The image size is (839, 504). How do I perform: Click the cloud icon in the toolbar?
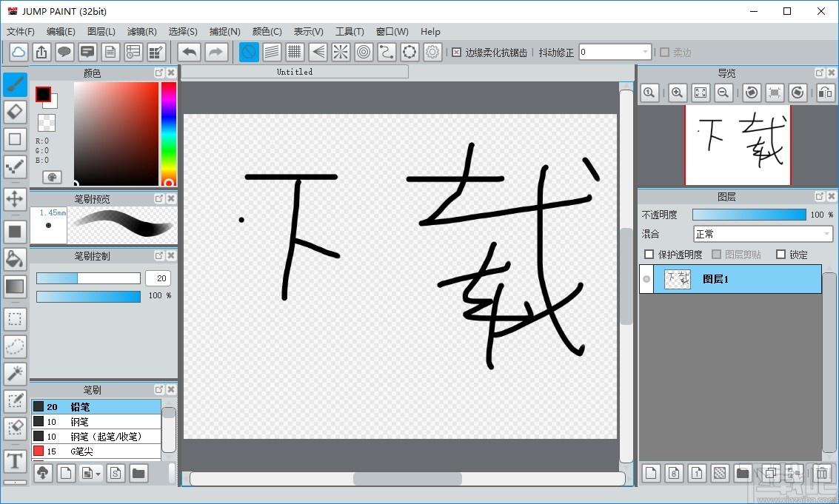[x=19, y=52]
